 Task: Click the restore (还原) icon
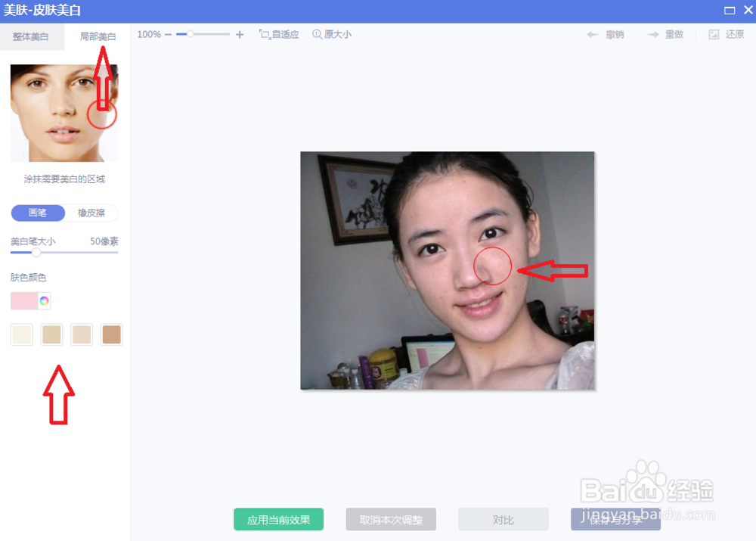[x=714, y=33]
